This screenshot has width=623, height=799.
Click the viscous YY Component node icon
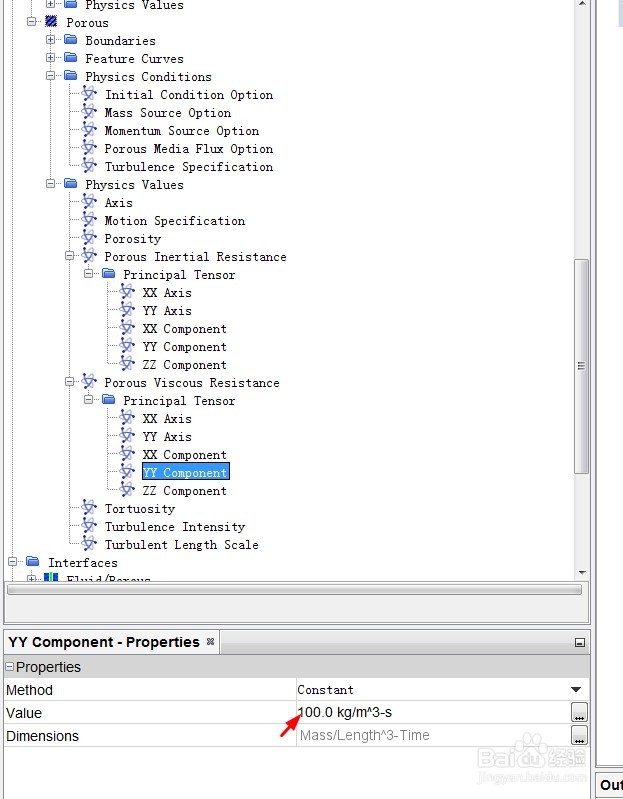(127, 472)
